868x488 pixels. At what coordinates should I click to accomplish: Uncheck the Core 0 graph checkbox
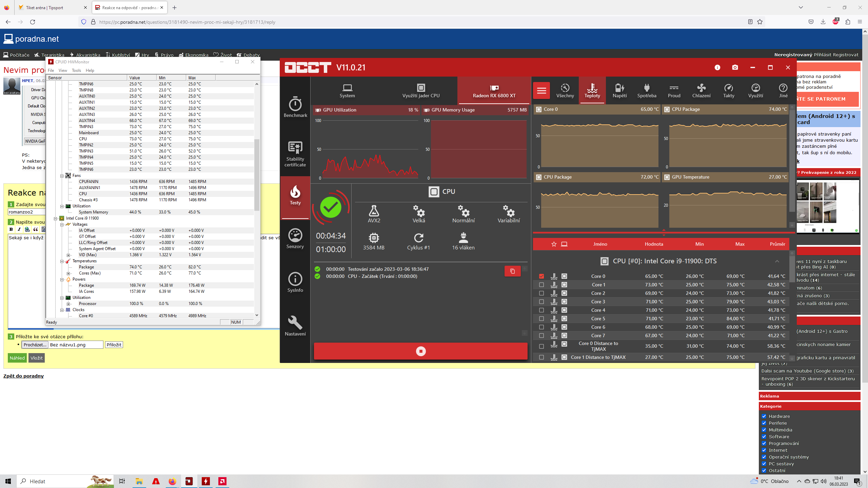pyautogui.click(x=541, y=276)
